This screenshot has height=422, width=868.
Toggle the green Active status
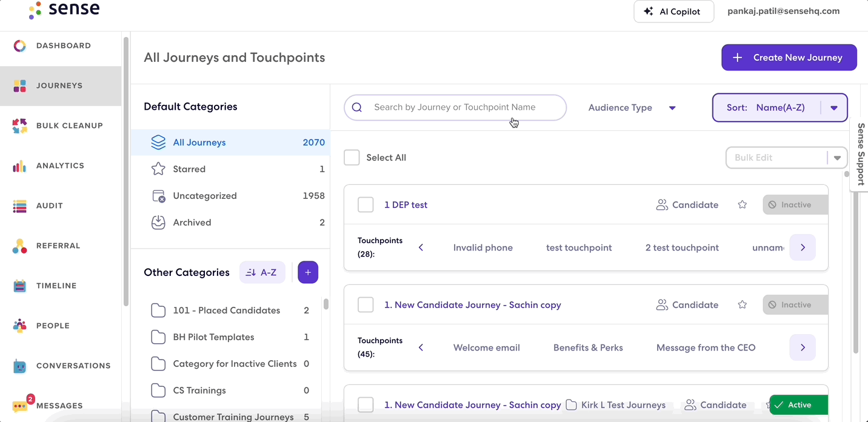[798, 405]
